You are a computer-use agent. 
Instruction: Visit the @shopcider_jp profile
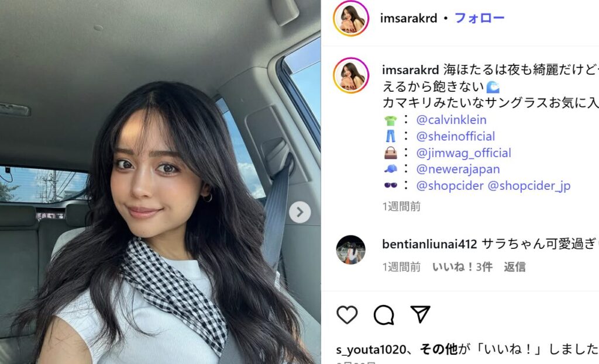pos(529,185)
